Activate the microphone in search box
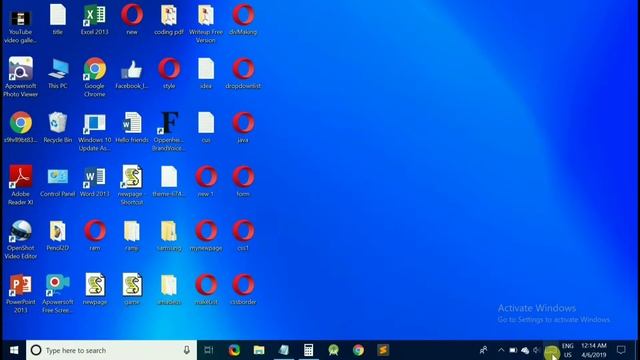 187,350
